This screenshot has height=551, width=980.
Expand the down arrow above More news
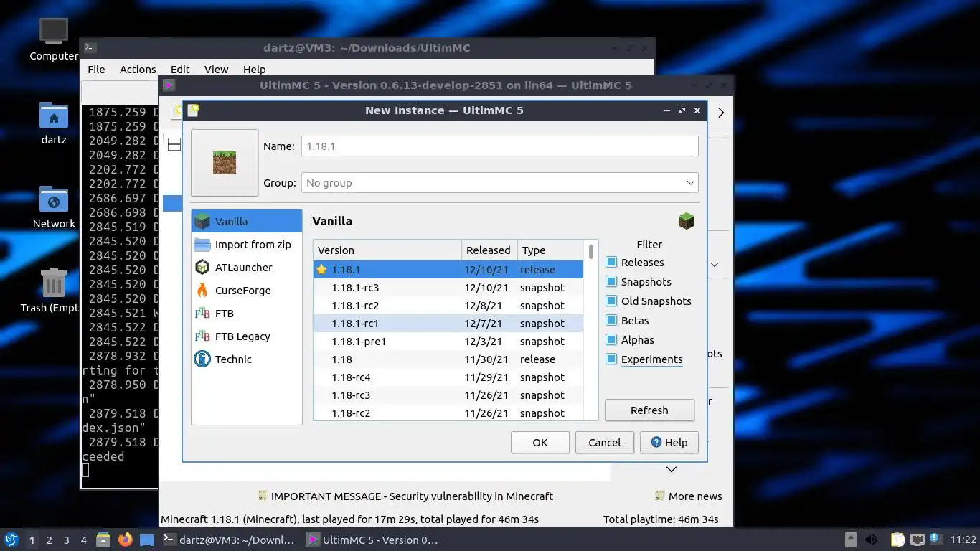(672, 469)
